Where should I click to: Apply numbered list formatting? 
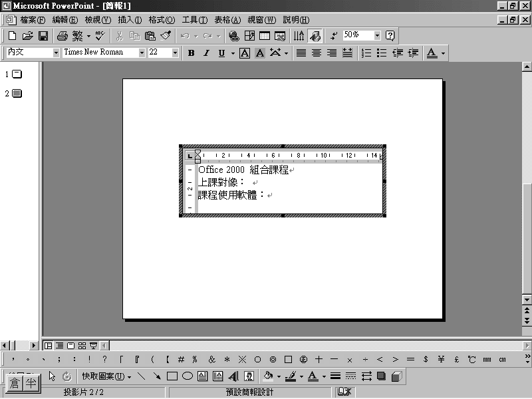[366, 53]
